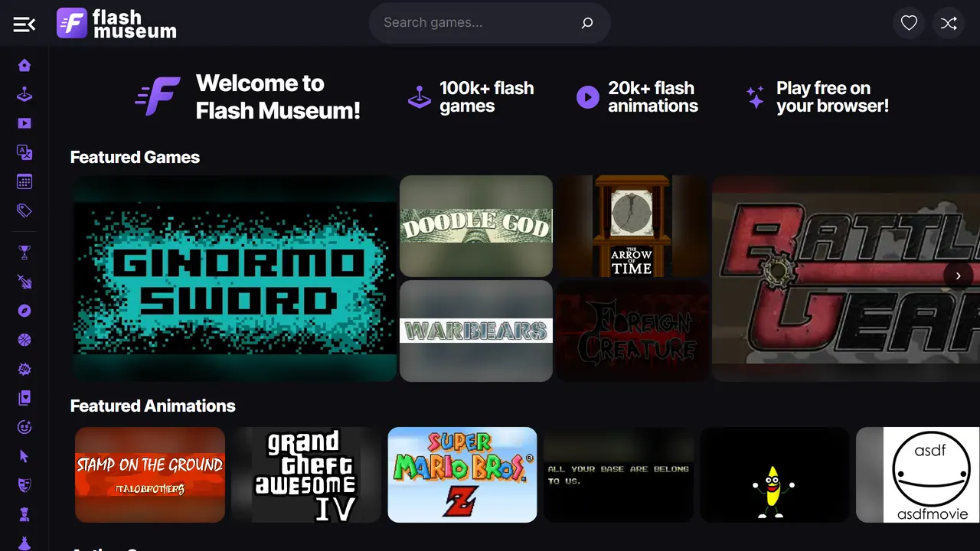Open the starburst category sidebar icon
The width and height of the screenshot is (980, 551).
[x=24, y=369]
